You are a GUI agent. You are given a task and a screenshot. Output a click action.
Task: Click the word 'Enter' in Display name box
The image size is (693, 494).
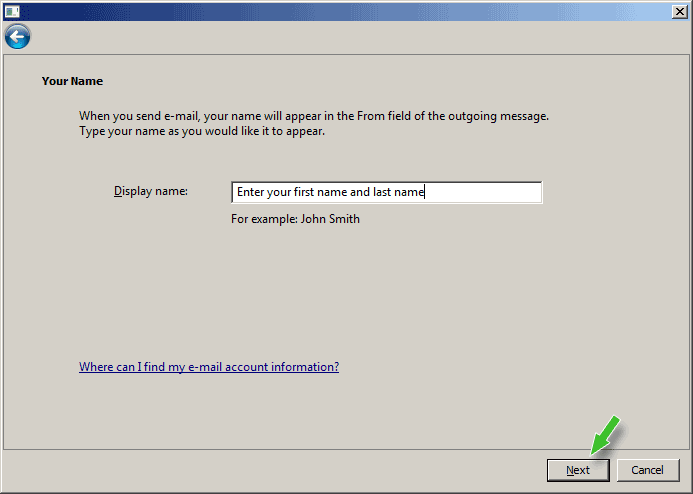251,192
